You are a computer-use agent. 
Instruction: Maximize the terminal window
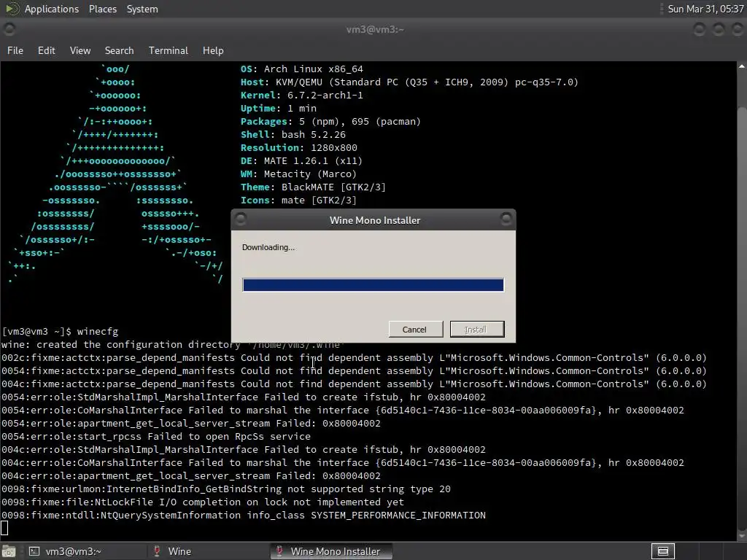click(x=719, y=29)
